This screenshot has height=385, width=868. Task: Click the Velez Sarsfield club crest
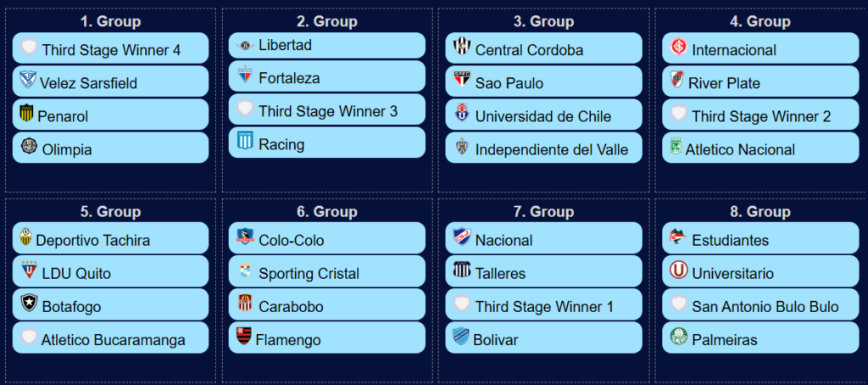coord(27,81)
